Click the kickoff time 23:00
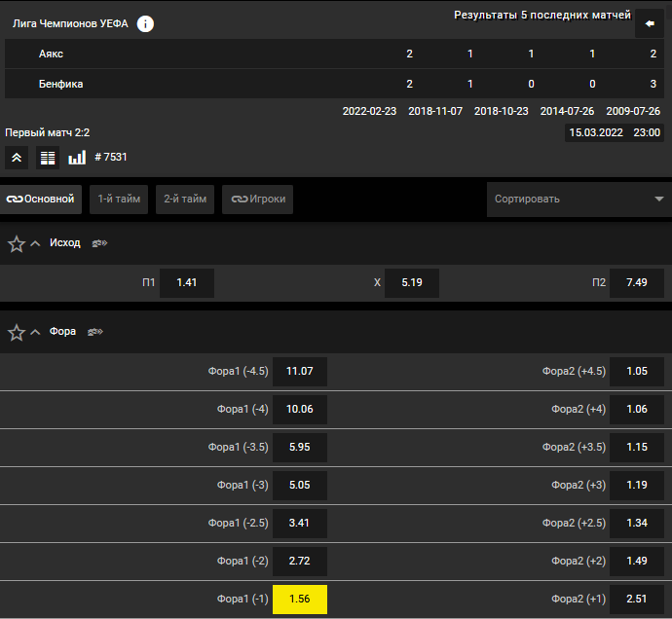672x619 pixels. pyautogui.click(x=647, y=132)
